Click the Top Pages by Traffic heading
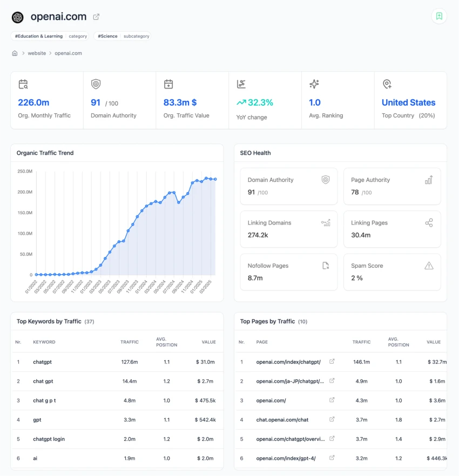The image size is (459, 476). pyautogui.click(x=267, y=321)
